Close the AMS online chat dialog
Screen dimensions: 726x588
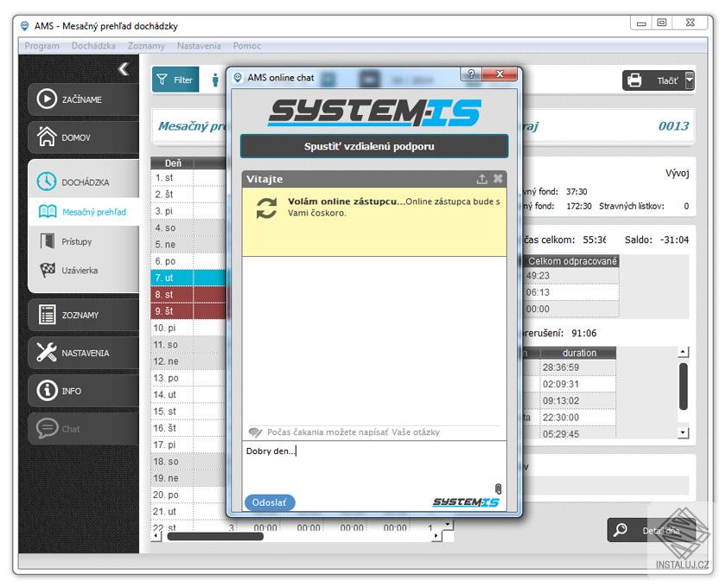point(500,74)
